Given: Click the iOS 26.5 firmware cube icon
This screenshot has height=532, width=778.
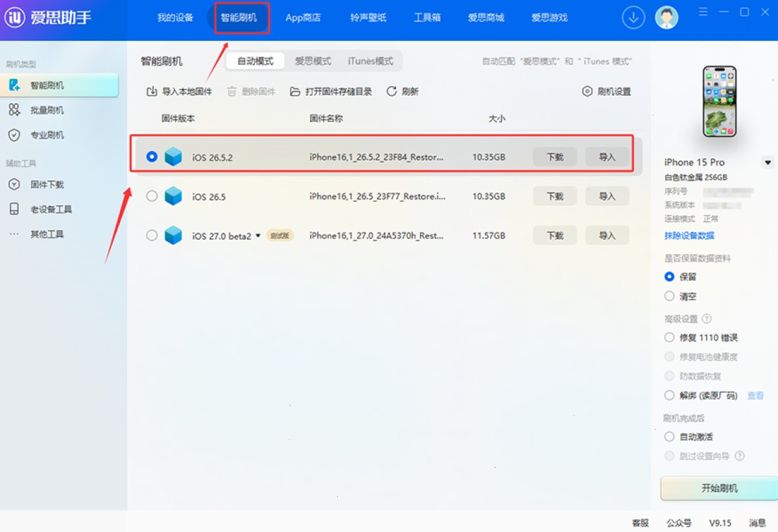Looking at the screenshot, I should 173,196.
